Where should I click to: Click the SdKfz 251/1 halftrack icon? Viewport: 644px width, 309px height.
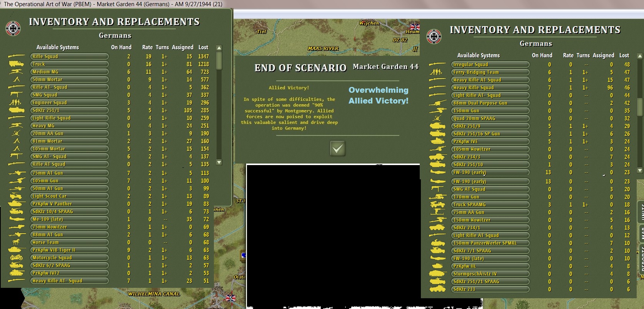16,110
